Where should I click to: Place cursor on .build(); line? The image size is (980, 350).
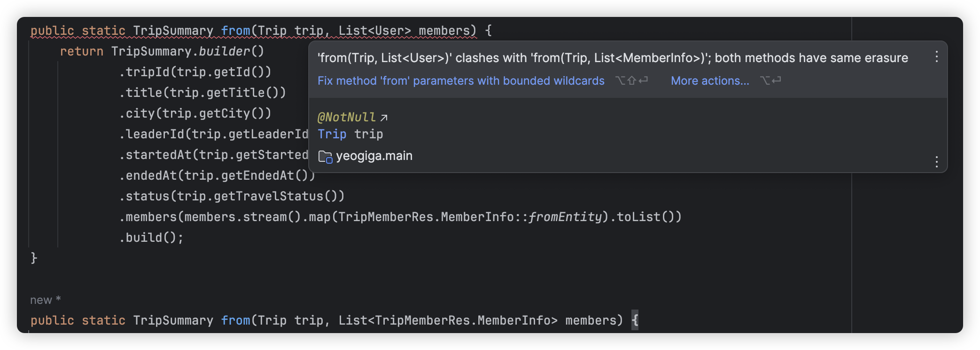coord(151,238)
